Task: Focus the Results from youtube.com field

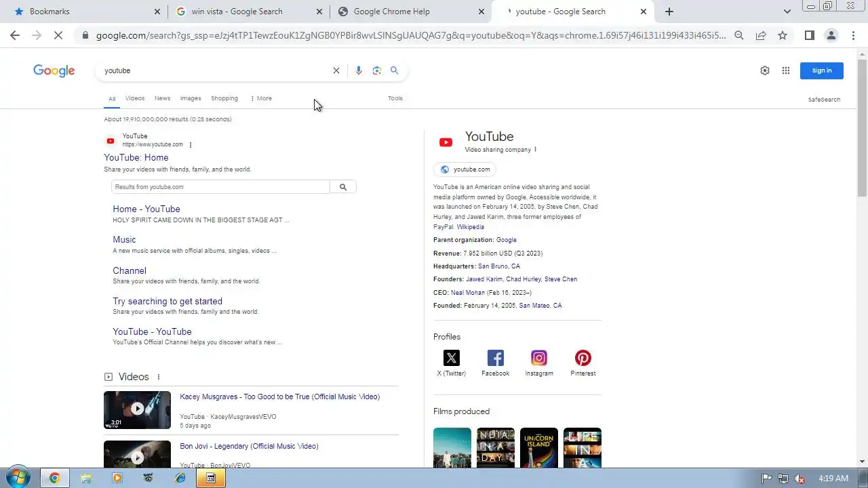Action: coord(221,187)
